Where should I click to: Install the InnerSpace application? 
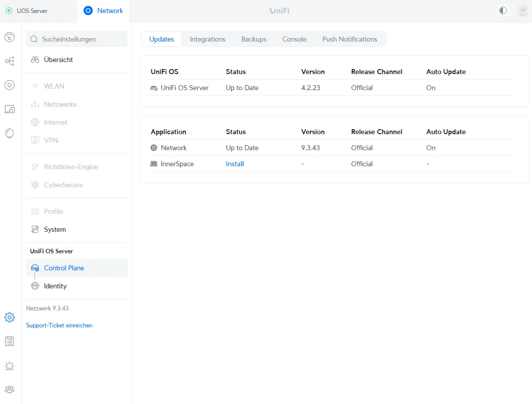(235, 164)
